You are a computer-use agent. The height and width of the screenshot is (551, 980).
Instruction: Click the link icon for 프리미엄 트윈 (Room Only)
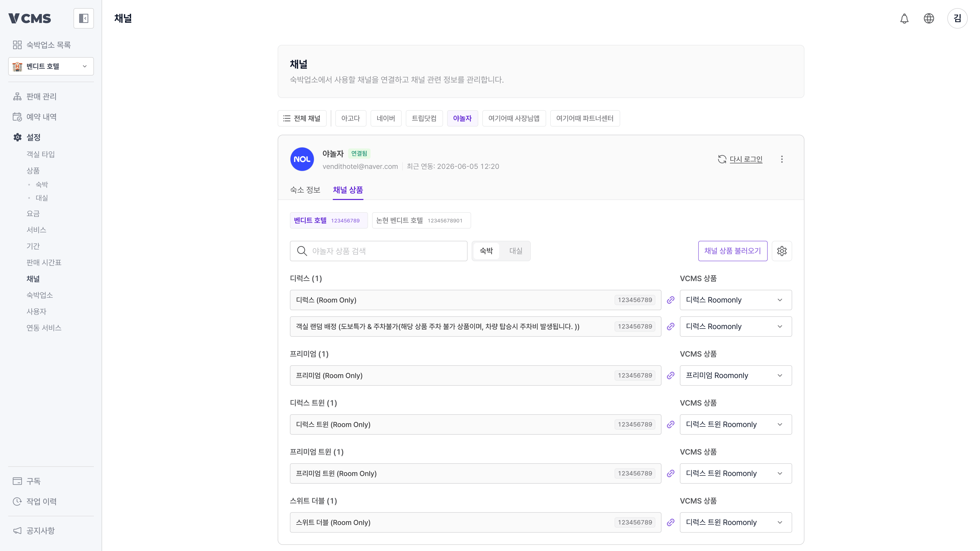[x=671, y=473]
